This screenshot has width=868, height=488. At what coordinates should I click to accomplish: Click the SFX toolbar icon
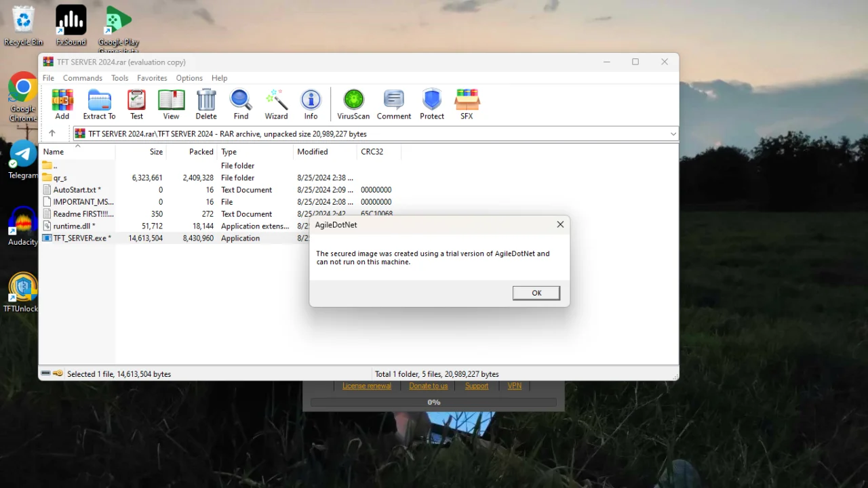(x=467, y=104)
